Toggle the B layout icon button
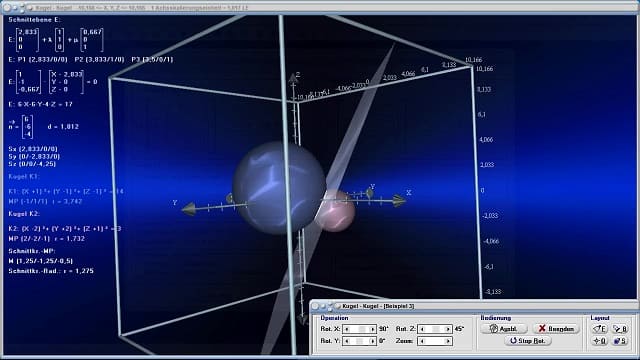 tap(620, 329)
